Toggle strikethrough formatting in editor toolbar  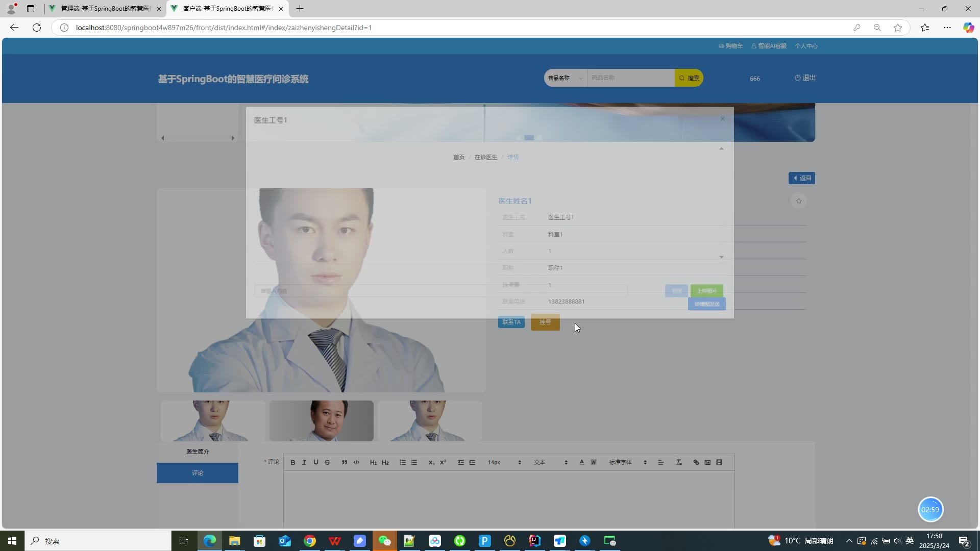click(x=327, y=462)
